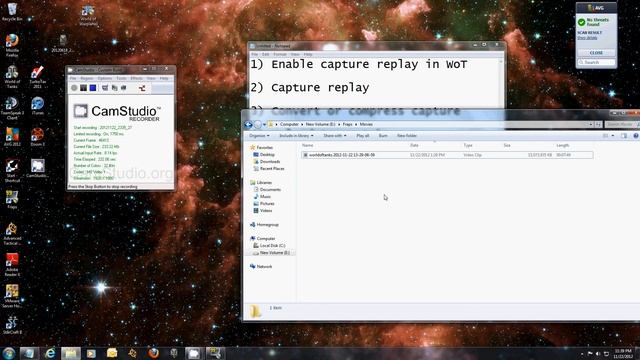Click the CamStudio Record button

74,88
